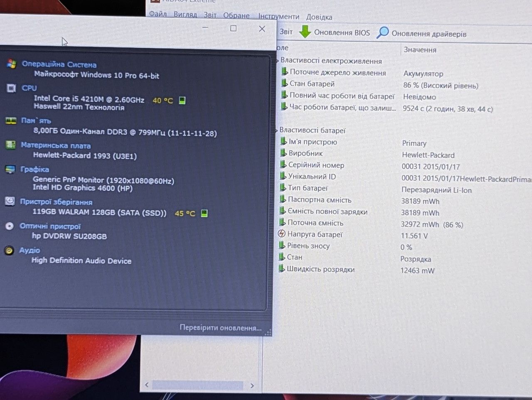Open the CPU section
The height and width of the screenshot is (400, 532).
pos(29,88)
